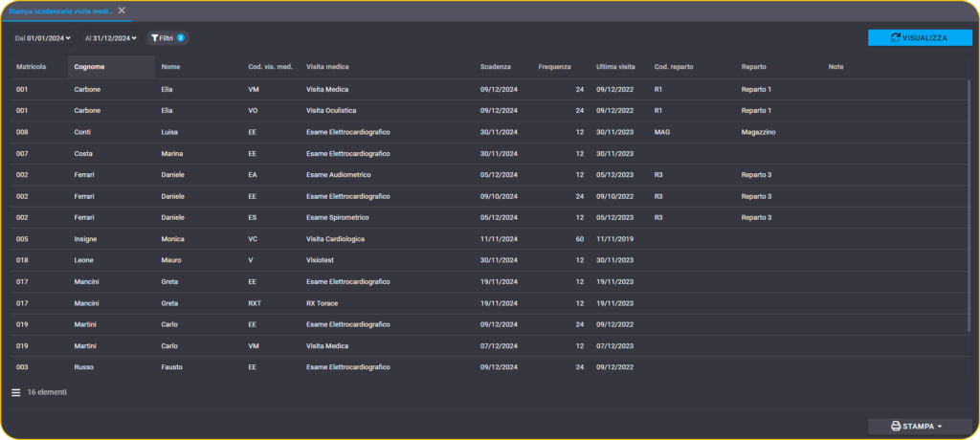Image resolution: width=980 pixels, height=440 pixels.
Task: Click the ES visit code cell
Action: coord(253,217)
